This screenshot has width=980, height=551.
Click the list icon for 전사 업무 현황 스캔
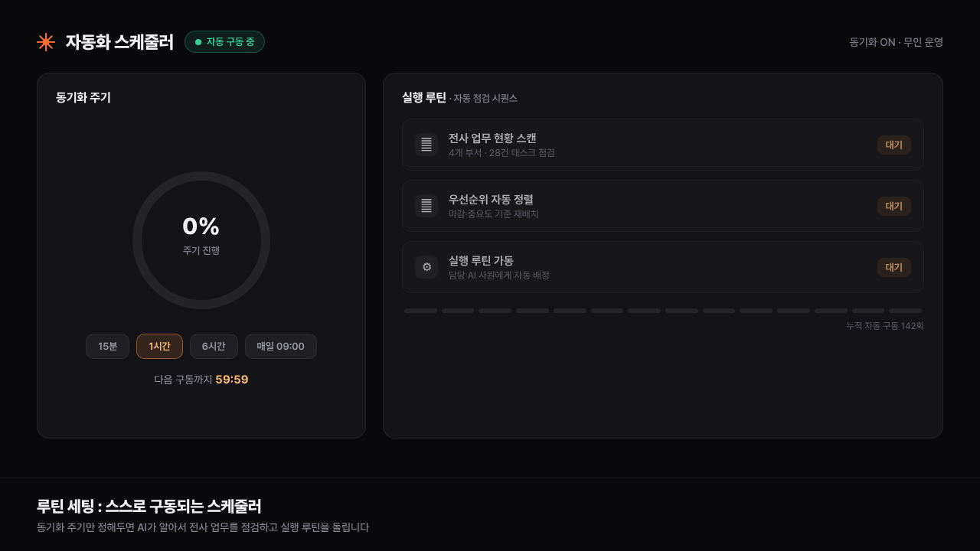[x=426, y=145]
